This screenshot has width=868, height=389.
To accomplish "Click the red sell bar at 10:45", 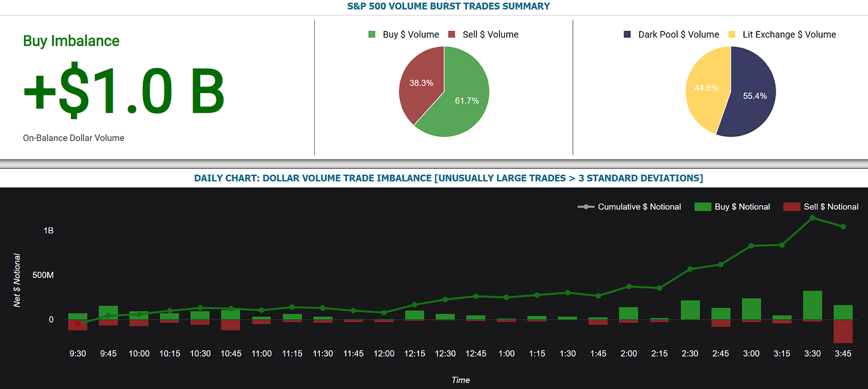I will pos(231,325).
